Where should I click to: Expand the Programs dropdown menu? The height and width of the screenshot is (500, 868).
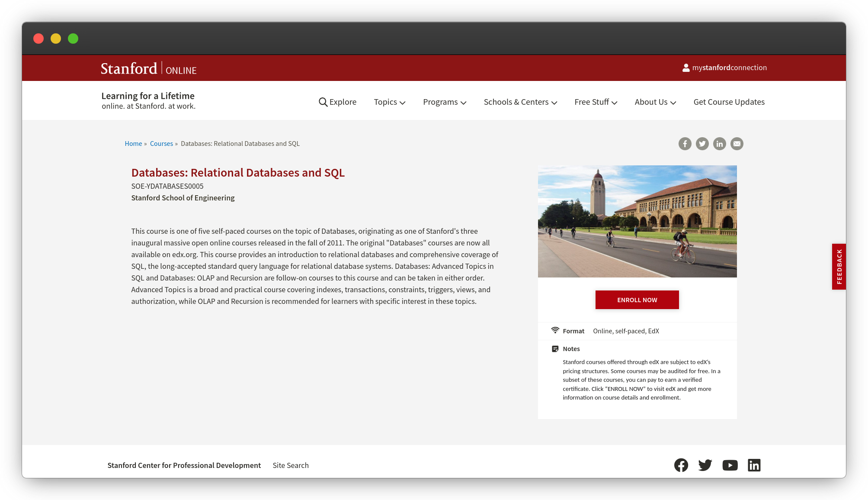click(445, 102)
